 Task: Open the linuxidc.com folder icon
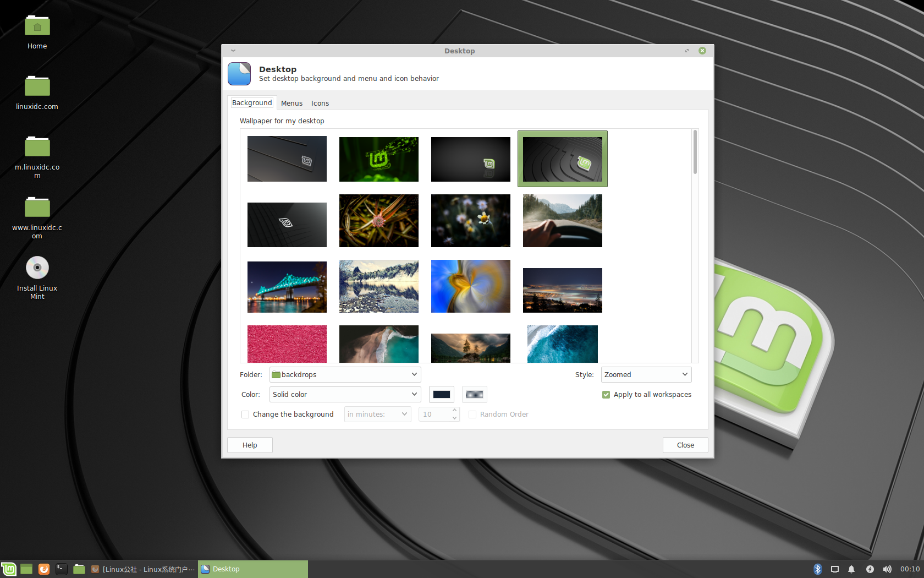click(x=37, y=86)
